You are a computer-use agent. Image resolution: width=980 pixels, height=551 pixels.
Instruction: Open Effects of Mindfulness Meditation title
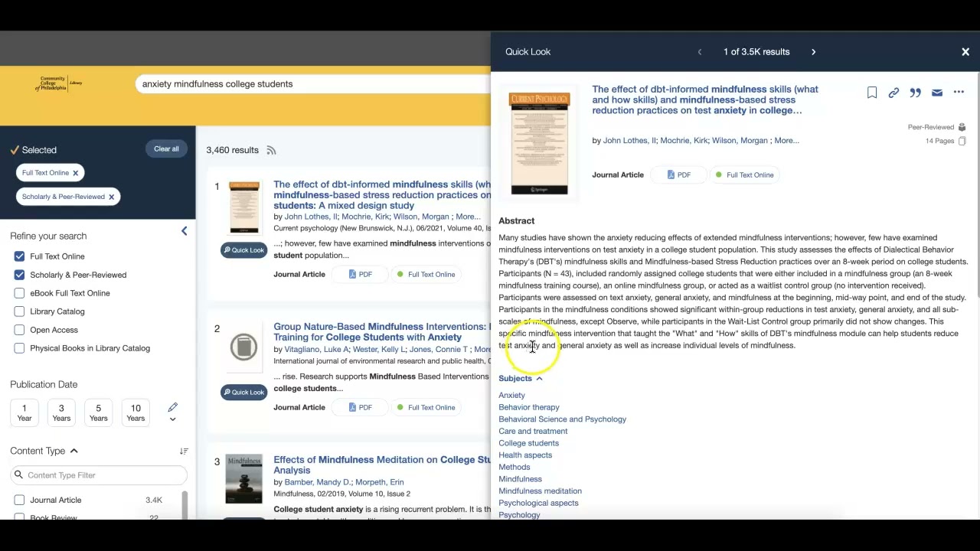point(381,465)
